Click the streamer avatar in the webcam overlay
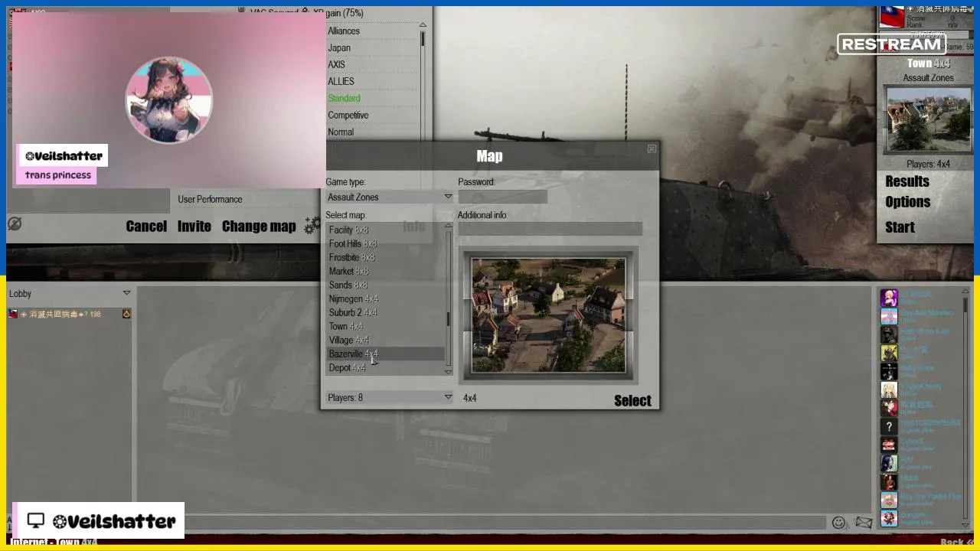Viewport: 980px width, 551px height. (168, 99)
